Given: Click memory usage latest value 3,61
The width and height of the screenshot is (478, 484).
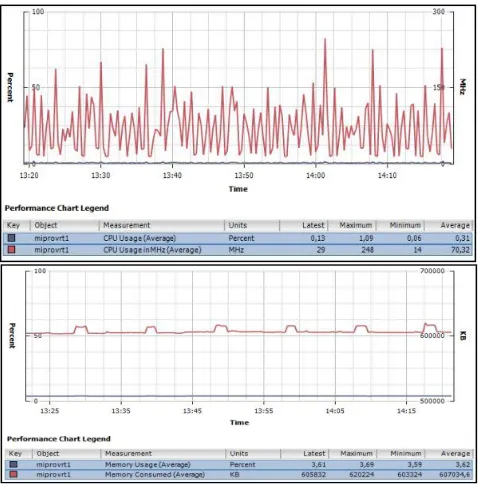Looking at the screenshot, I should [x=319, y=465].
